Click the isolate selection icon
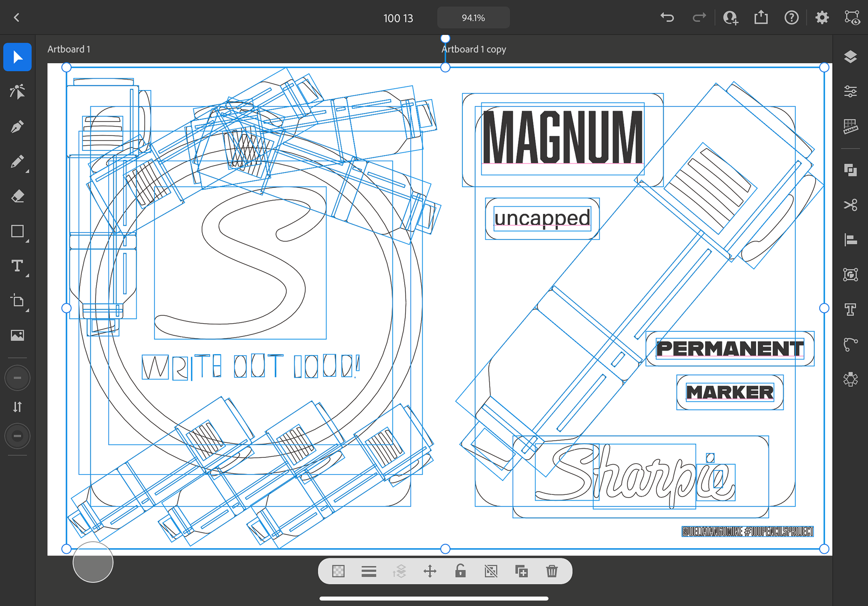Viewport: 868px width, 606px height. point(491,571)
